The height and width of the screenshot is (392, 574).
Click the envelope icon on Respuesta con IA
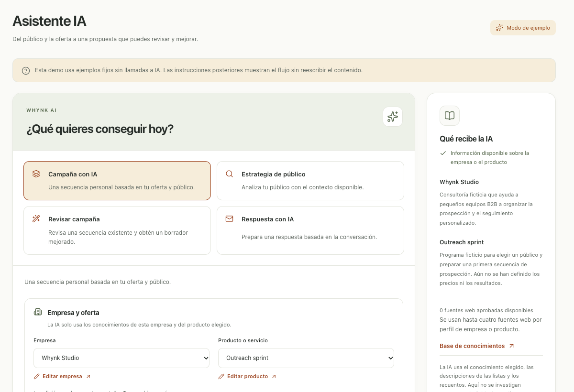point(230,219)
